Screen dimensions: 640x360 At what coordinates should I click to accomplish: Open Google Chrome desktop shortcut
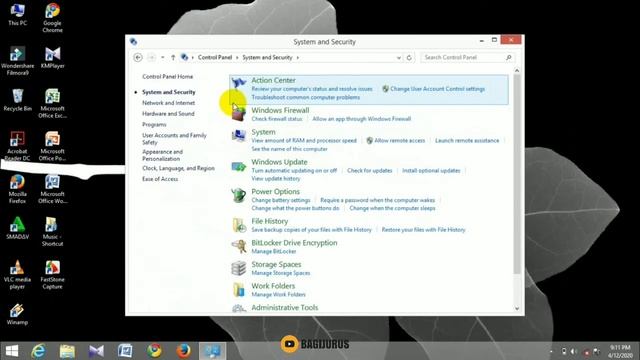click(x=52, y=18)
